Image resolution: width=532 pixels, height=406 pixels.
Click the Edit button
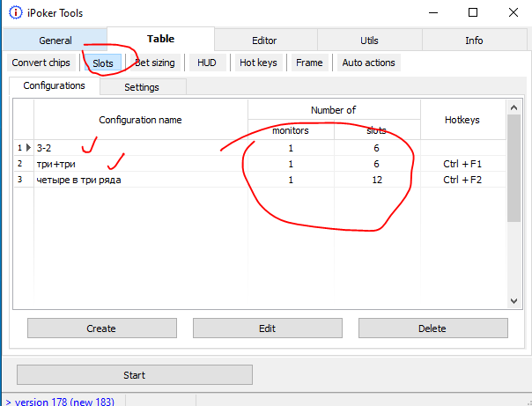pyautogui.click(x=268, y=328)
